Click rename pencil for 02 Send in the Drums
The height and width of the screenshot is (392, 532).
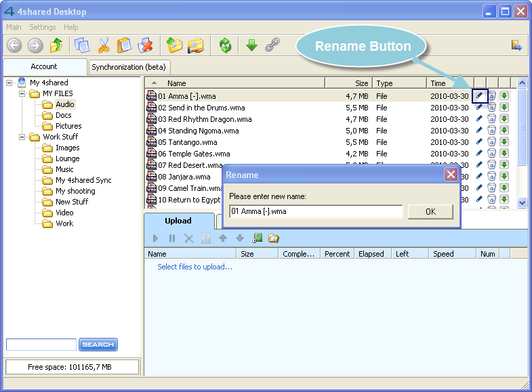click(x=479, y=108)
